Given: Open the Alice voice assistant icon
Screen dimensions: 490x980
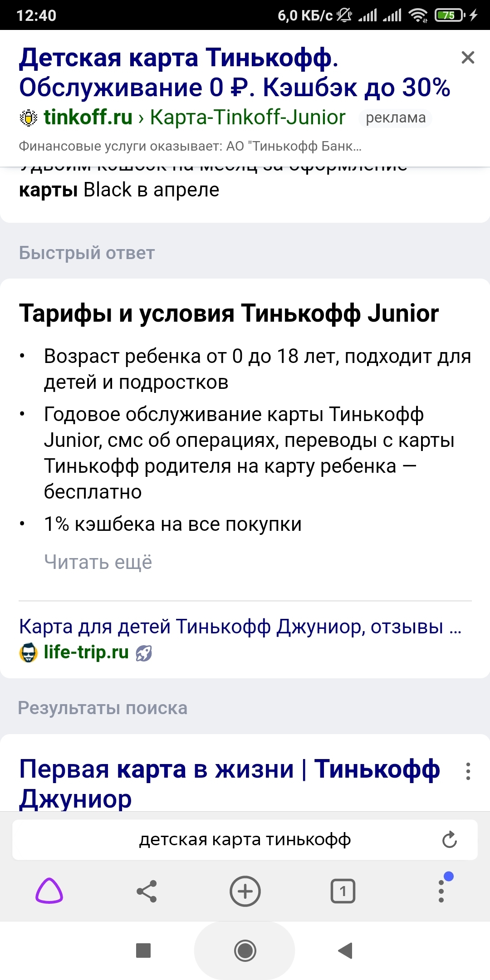Looking at the screenshot, I should [49, 891].
